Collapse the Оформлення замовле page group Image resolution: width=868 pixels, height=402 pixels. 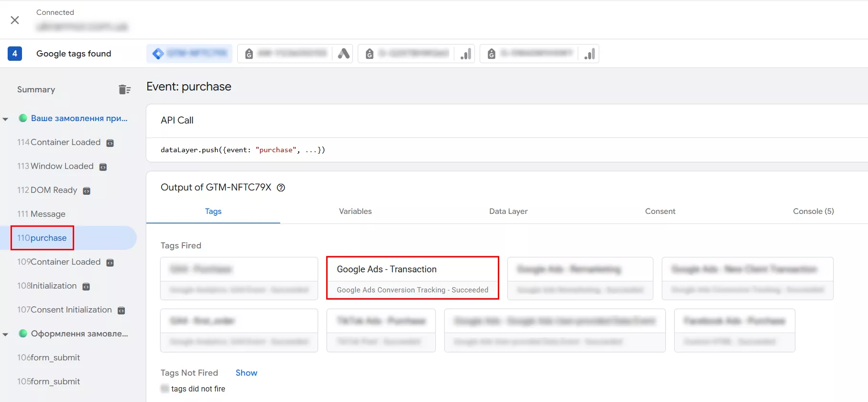click(6, 334)
